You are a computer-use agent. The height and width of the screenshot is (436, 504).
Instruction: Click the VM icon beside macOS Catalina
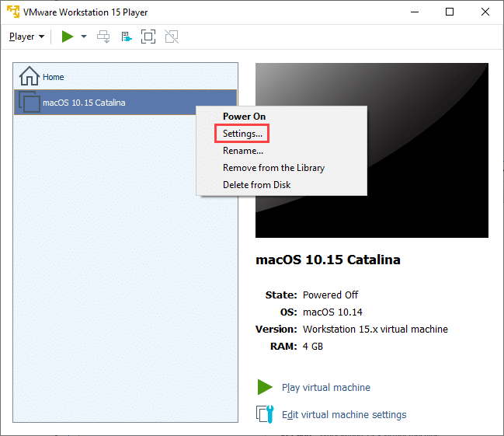point(30,102)
